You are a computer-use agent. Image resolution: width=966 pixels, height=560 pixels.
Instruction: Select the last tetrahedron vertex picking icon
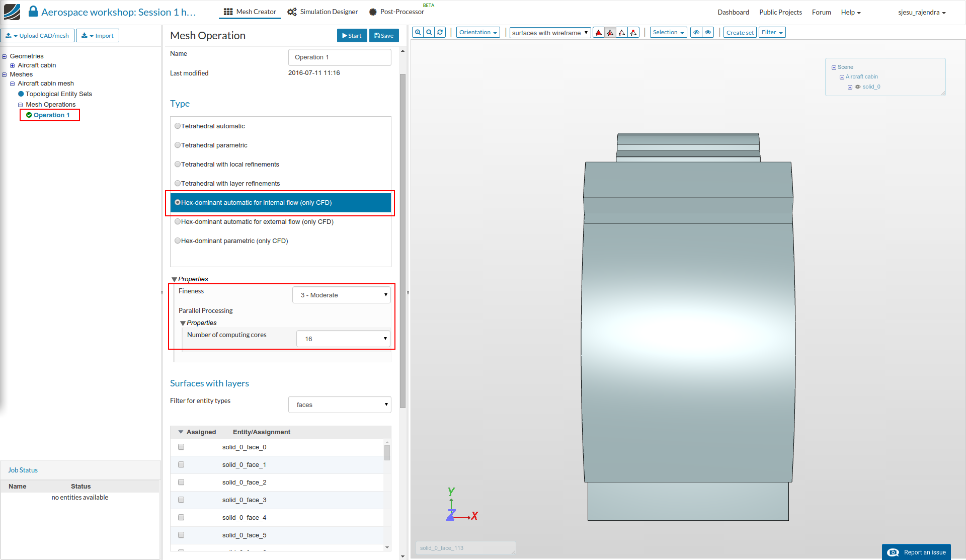point(633,33)
